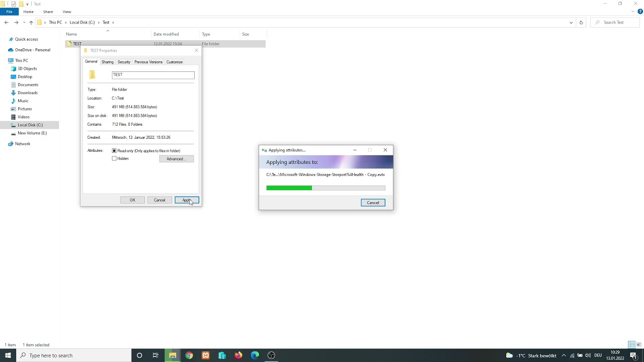Select Network in navigation pane
This screenshot has height=362, width=644.
(22, 144)
